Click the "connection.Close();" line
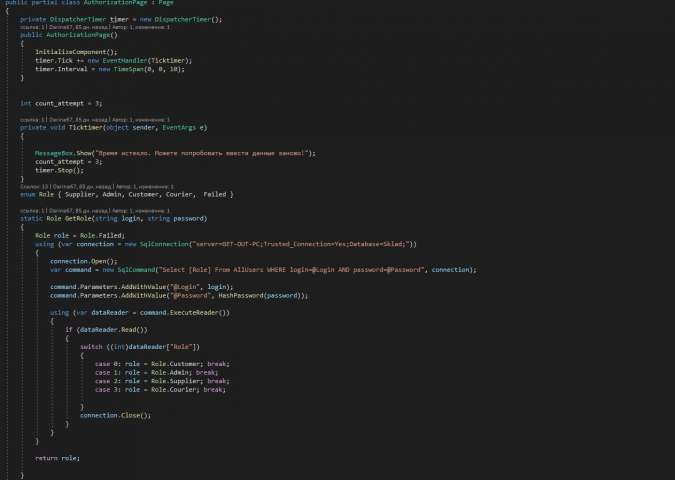Viewport: 675px width, 480px height. 115,416
